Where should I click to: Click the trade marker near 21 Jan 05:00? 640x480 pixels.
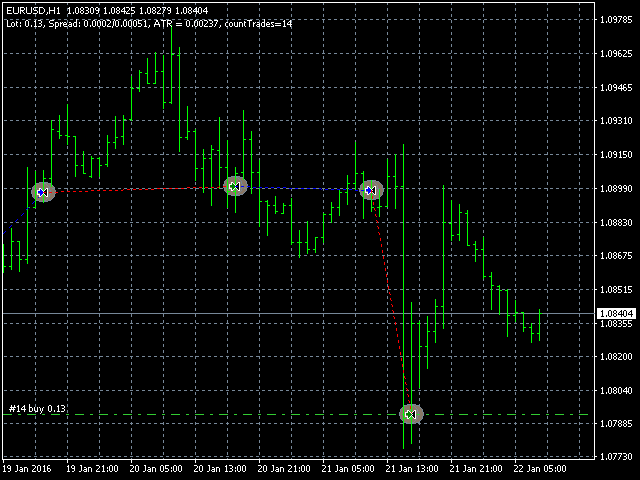[x=371, y=190]
